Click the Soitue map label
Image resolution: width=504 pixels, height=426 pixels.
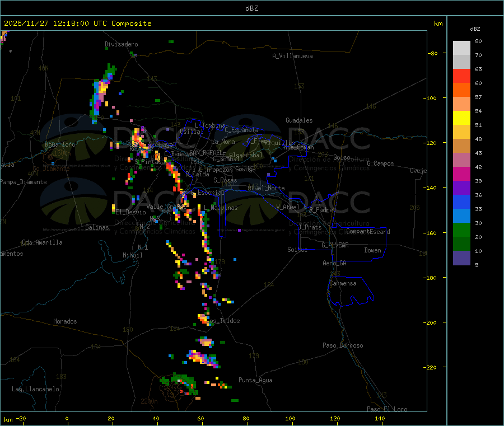[x=297, y=250]
